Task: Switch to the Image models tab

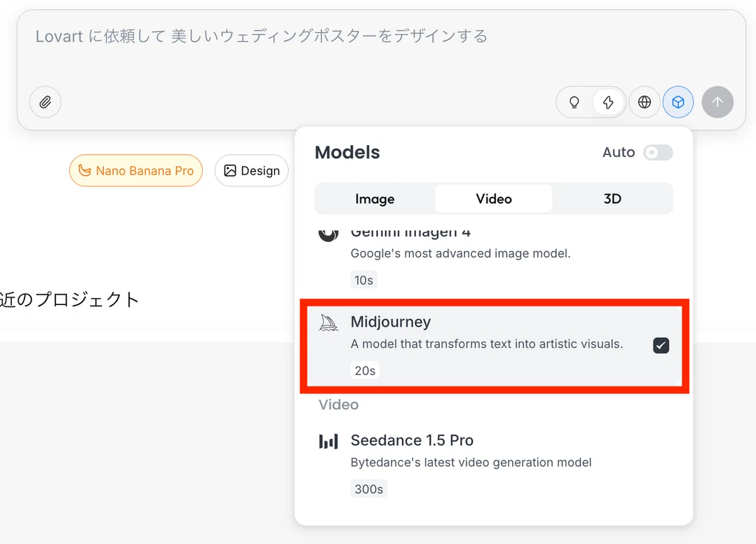Action: tap(375, 199)
